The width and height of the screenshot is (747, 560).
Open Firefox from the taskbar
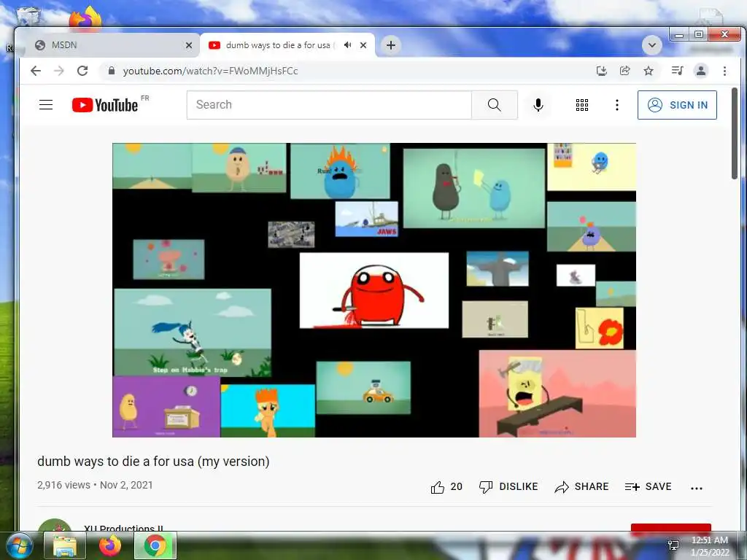pyautogui.click(x=110, y=545)
